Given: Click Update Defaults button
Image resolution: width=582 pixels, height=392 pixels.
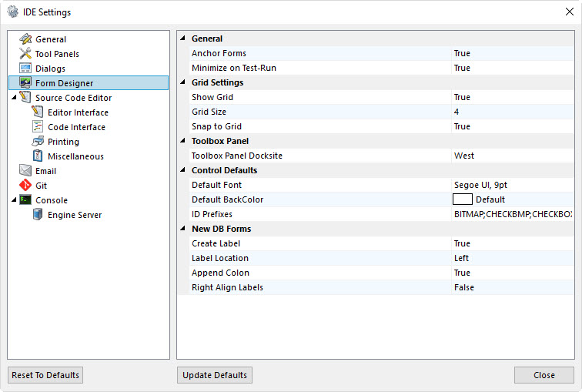Looking at the screenshot, I should (x=215, y=375).
